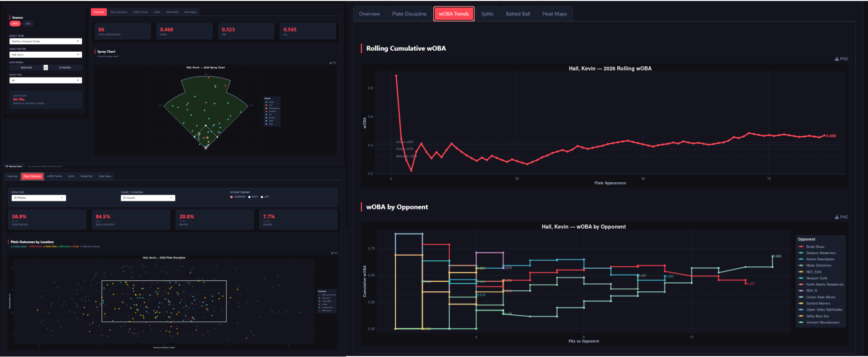Download Spray Chart as PNG

(333, 62)
